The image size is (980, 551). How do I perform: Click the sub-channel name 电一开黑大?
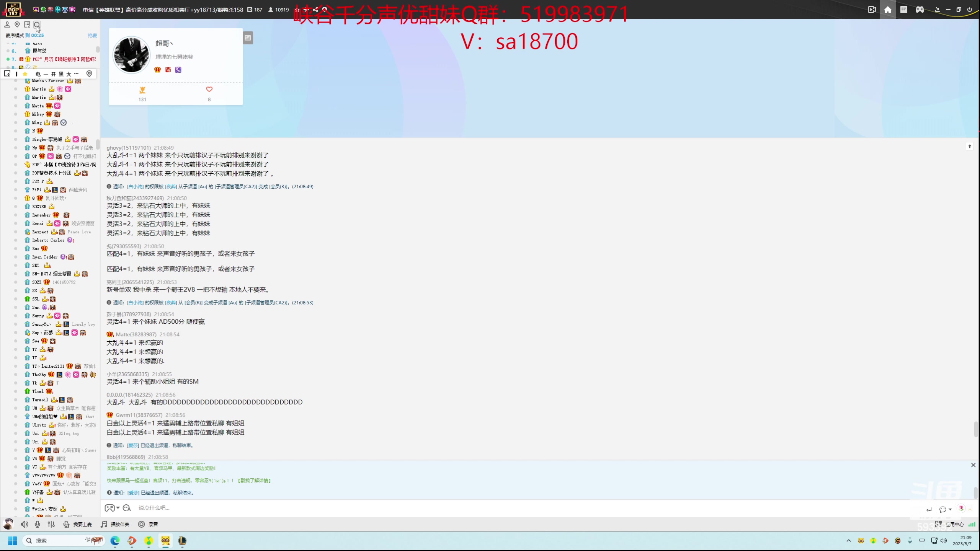[57, 74]
